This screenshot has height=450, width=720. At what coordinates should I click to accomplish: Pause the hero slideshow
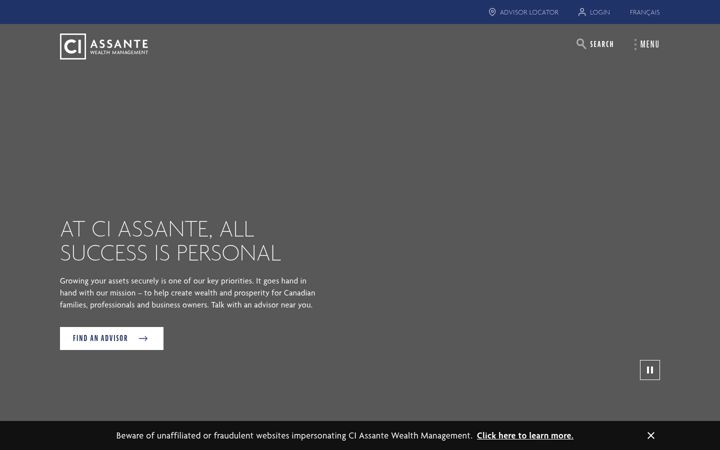coord(650,370)
